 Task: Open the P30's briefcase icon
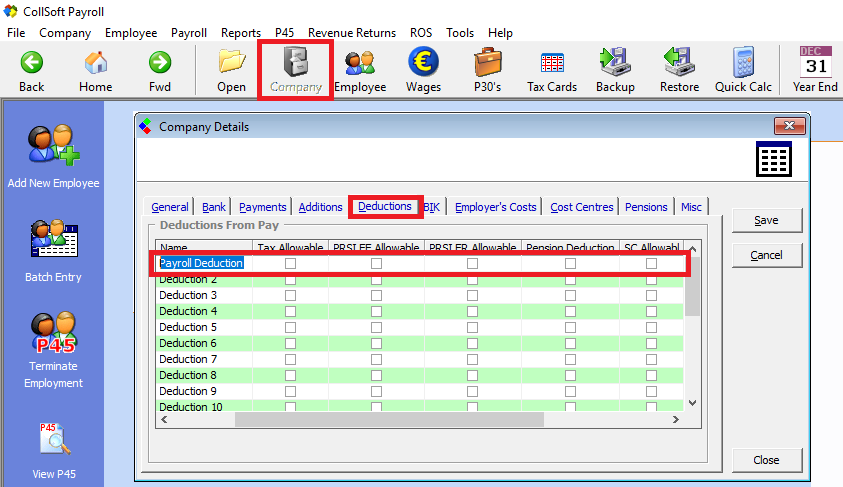[488, 62]
